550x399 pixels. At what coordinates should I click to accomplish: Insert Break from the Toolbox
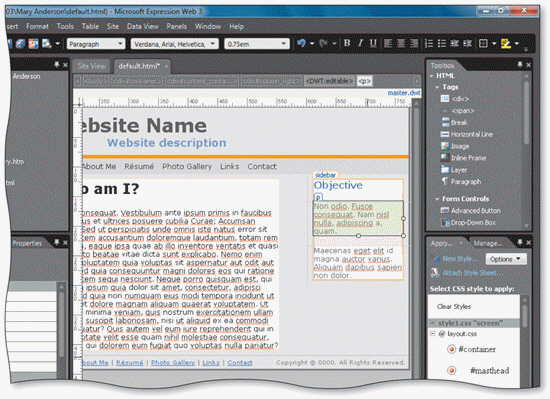tap(454, 122)
